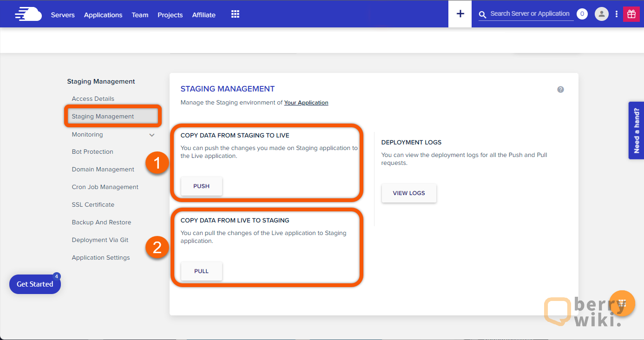The image size is (644, 340).
Task: Click the STAGING MANAGEMENT heading
Action: tap(228, 89)
